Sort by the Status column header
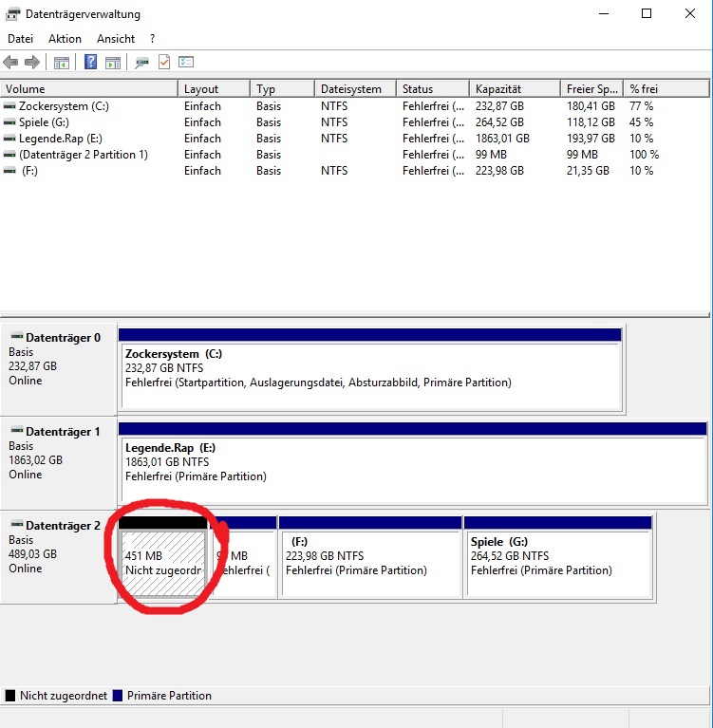The height and width of the screenshot is (728, 713). (433, 88)
